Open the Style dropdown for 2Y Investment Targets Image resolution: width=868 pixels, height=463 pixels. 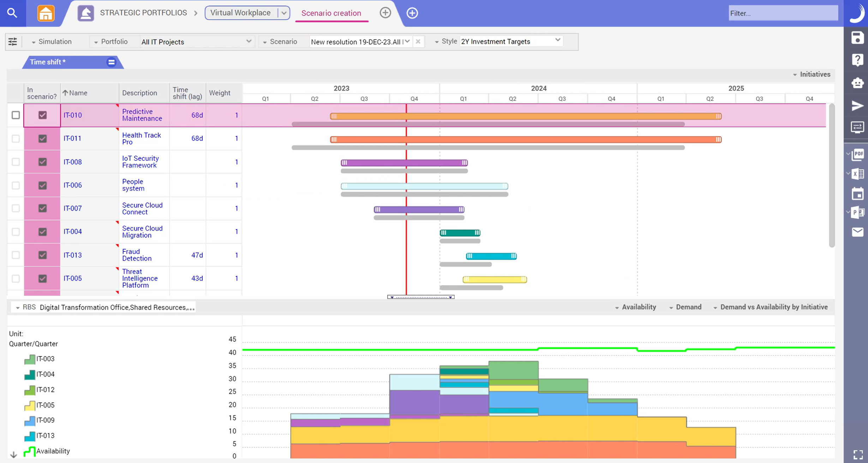click(557, 40)
